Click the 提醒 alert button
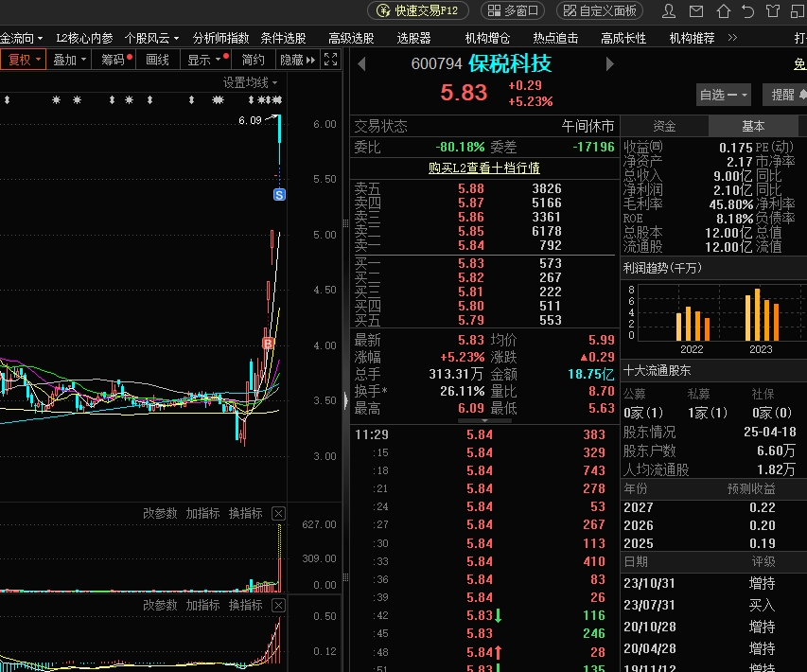The width and height of the screenshot is (807, 672). tap(784, 95)
